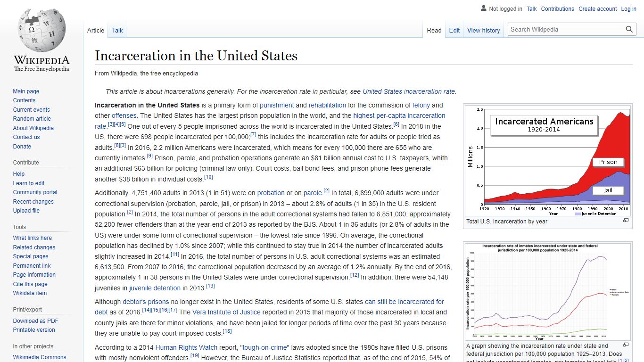Open About Wikipedia link

[33, 128]
